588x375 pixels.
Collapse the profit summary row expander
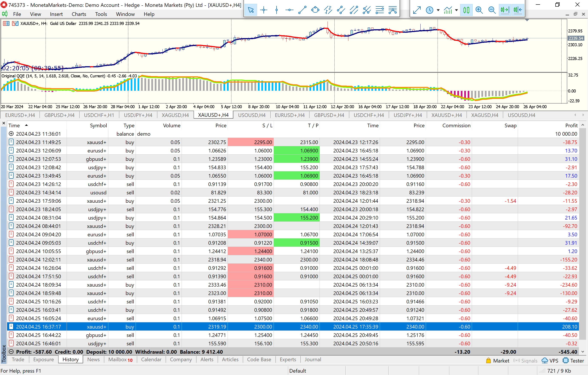click(11, 352)
